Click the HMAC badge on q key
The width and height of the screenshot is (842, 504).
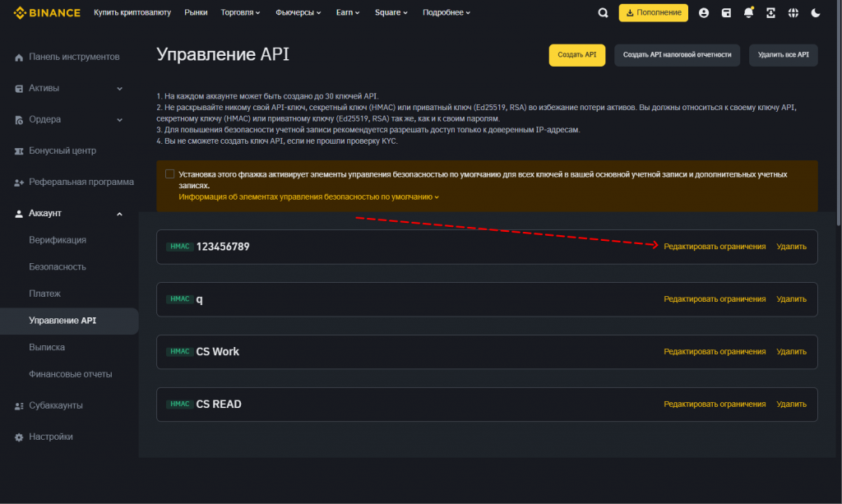(180, 299)
